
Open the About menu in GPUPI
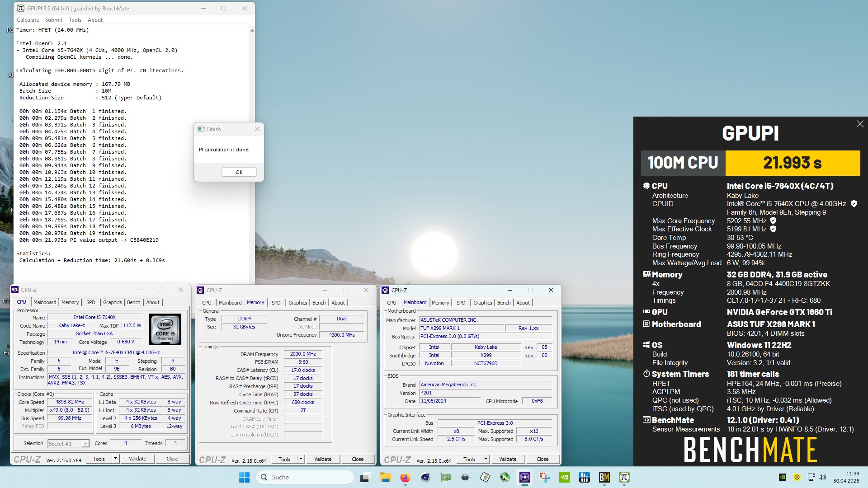click(x=95, y=20)
